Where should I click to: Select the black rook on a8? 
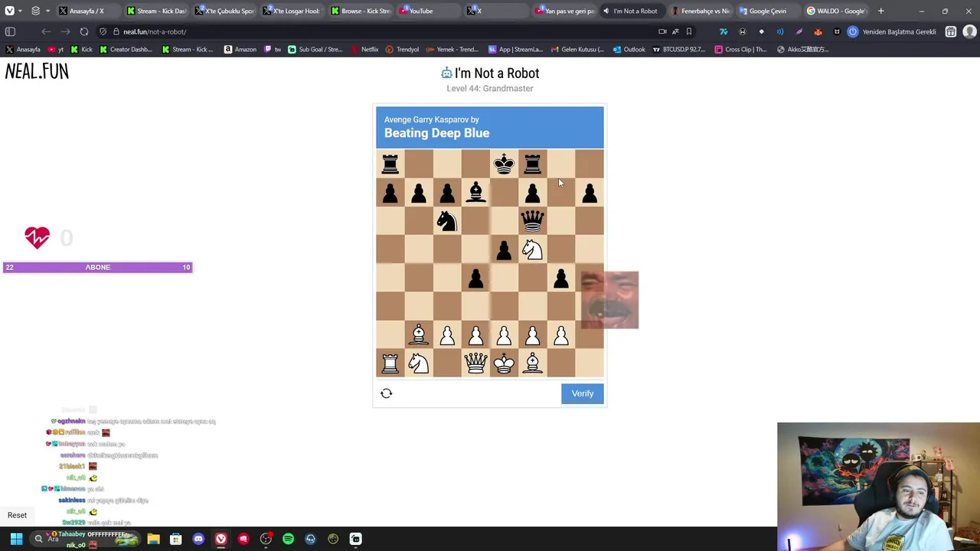click(390, 163)
